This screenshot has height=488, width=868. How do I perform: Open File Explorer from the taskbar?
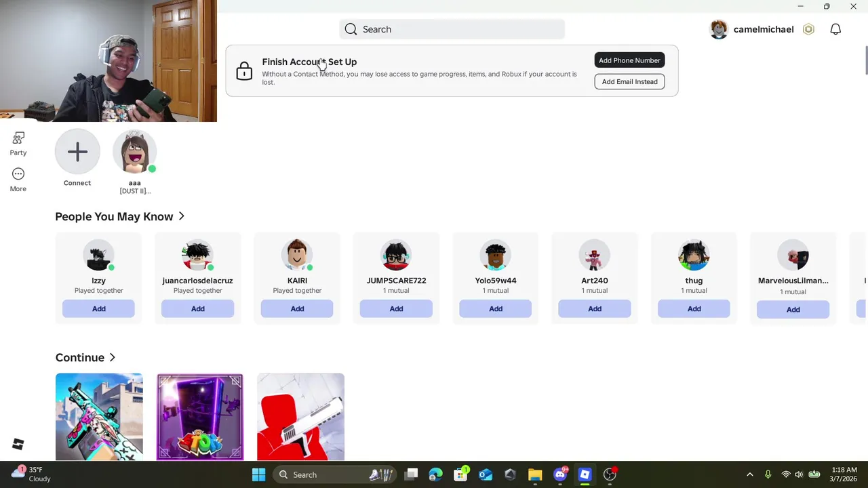(535, 474)
